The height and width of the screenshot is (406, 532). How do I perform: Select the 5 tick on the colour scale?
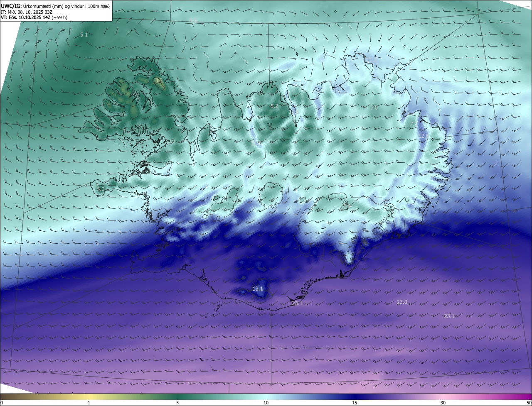[x=177, y=403]
